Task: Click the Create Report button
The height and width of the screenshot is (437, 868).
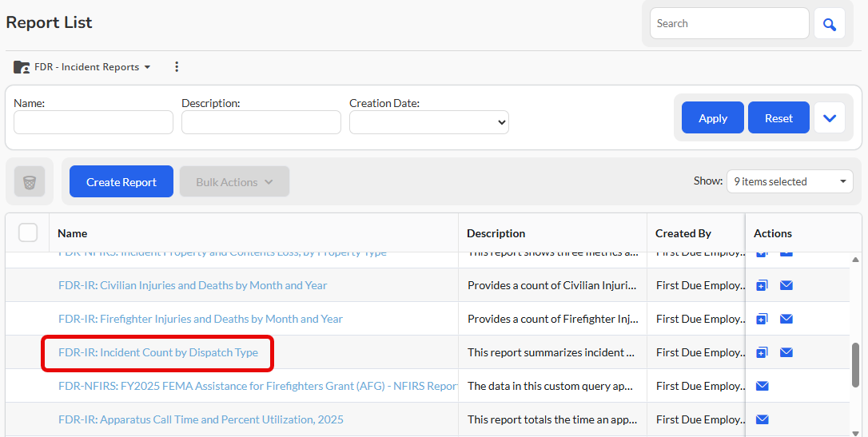Action: pyautogui.click(x=121, y=182)
